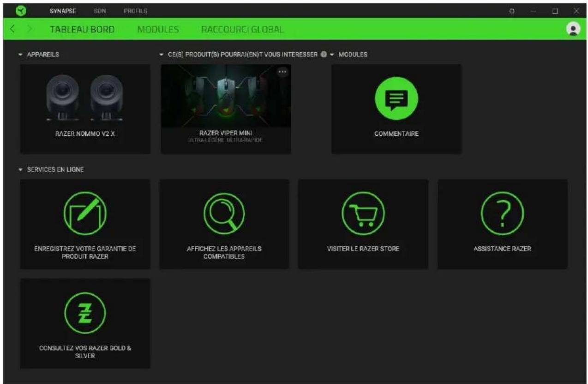The width and height of the screenshot is (588, 384).
Task: Click Assistance Razer label
Action: [x=503, y=249]
